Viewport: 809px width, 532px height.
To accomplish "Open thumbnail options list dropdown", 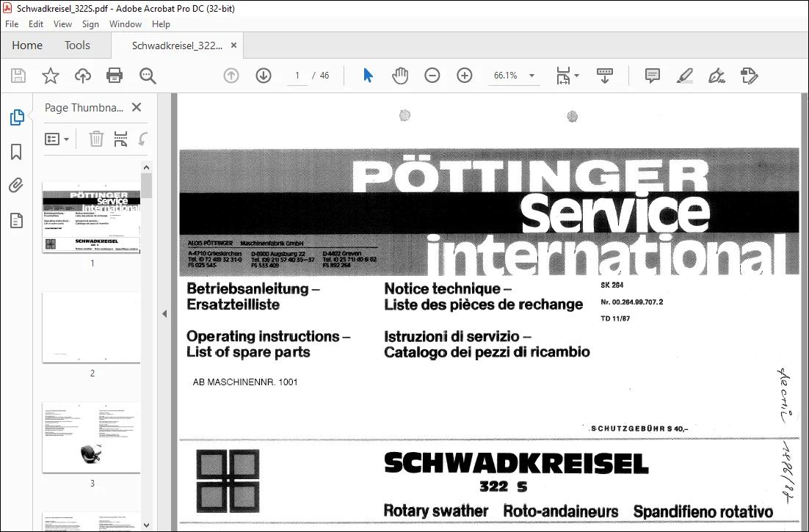I will point(57,139).
